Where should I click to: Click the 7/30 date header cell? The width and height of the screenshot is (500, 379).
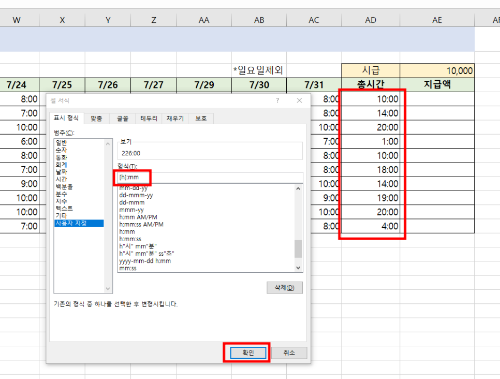(x=259, y=85)
